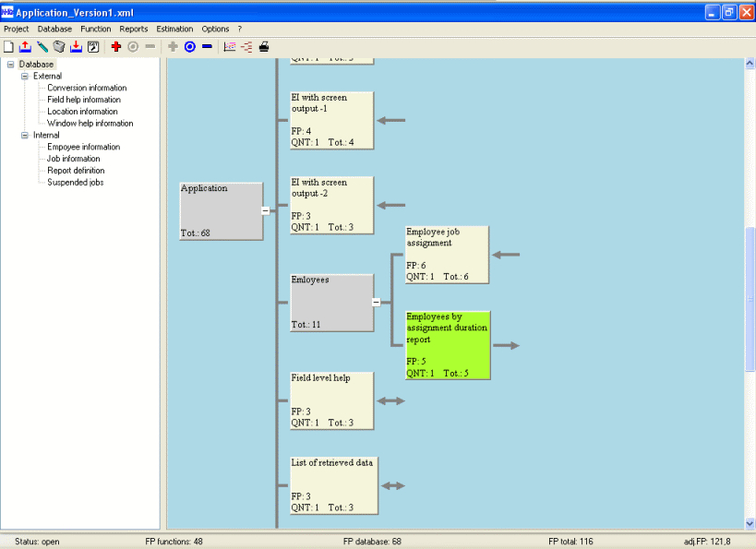
Task: Select the green 'Employees by assignment duration report' box
Action: 448,345
